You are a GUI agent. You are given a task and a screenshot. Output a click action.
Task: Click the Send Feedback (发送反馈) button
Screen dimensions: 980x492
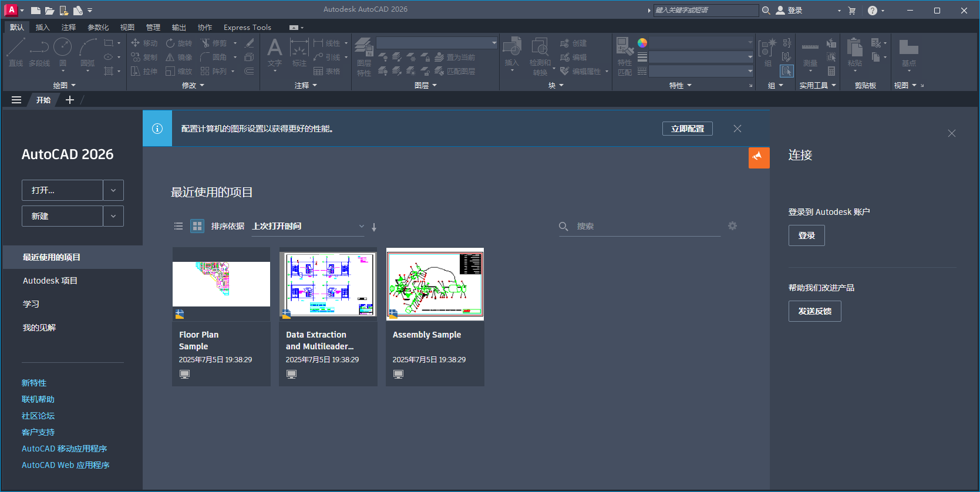pos(815,311)
